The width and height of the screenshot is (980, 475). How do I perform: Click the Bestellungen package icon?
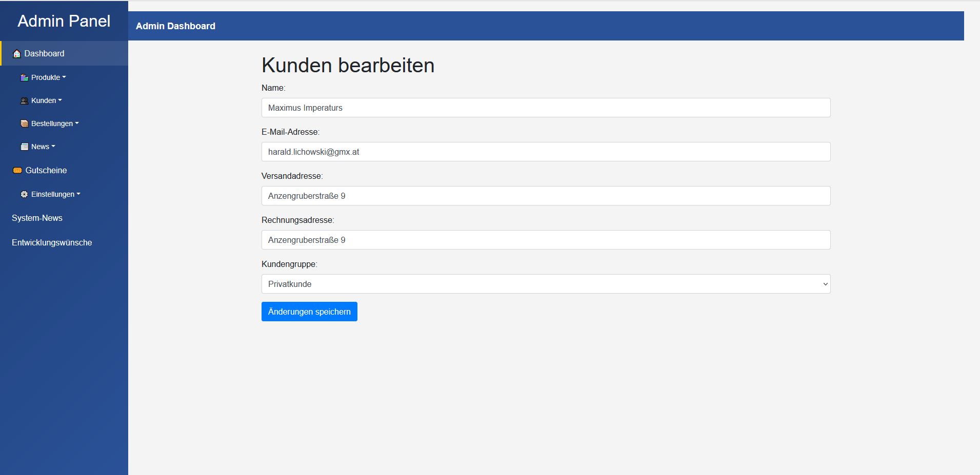24,123
